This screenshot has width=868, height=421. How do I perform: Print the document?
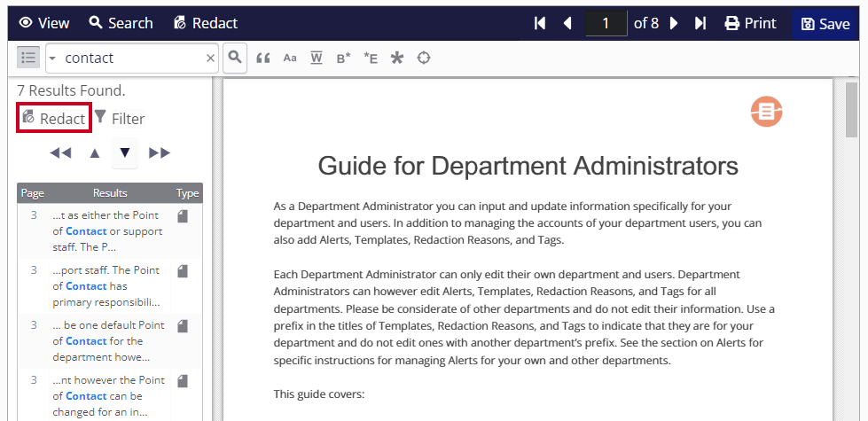click(751, 23)
